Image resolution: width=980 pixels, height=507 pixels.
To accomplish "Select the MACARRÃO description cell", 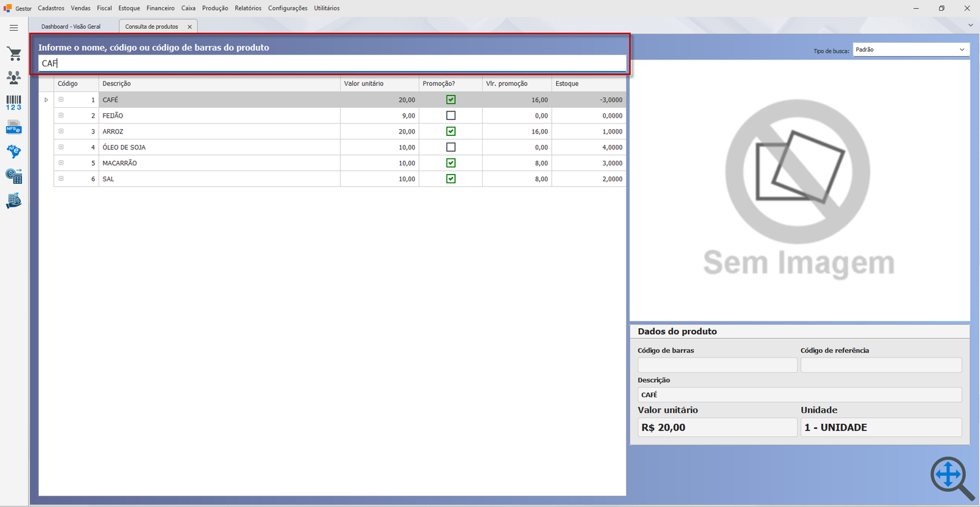I will pyautogui.click(x=219, y=163).
